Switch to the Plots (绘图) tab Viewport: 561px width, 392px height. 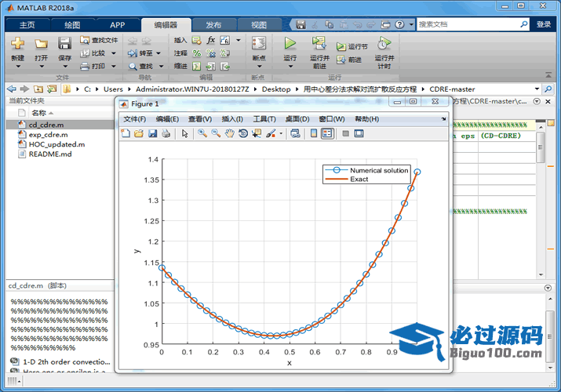(72, 25)
